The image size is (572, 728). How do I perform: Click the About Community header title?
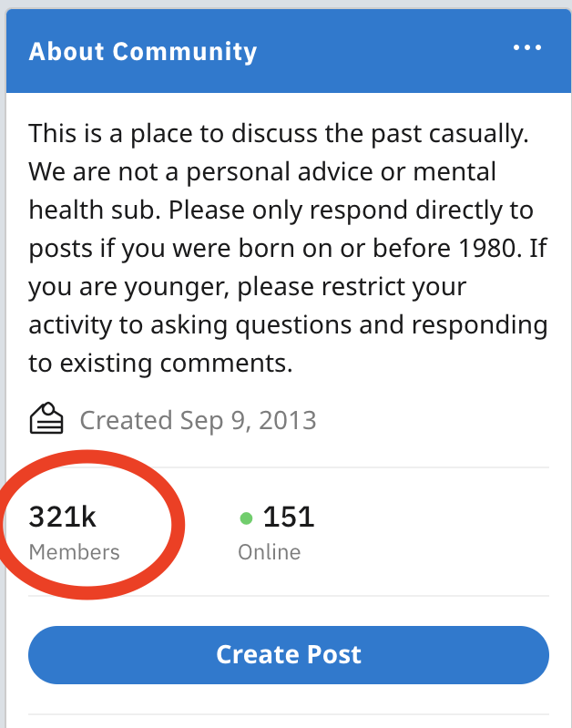[x=143, y=51]
